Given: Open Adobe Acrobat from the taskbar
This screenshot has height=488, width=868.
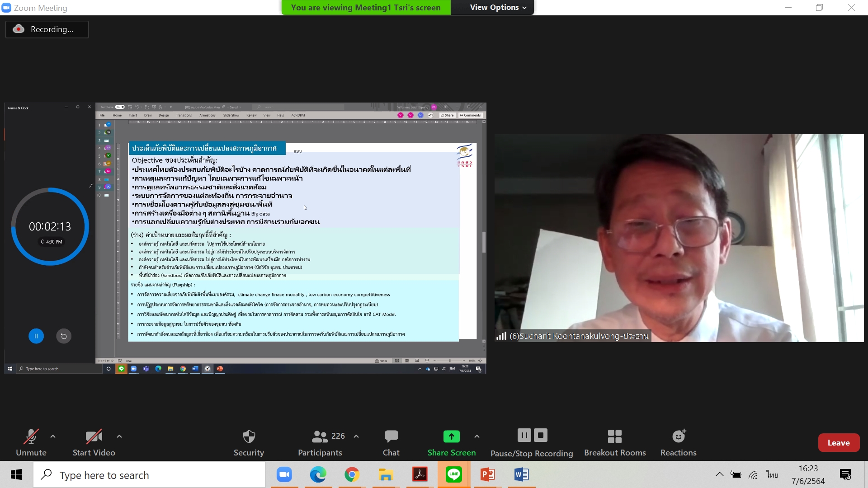Looking at the screenshot, I should point(420,475).
